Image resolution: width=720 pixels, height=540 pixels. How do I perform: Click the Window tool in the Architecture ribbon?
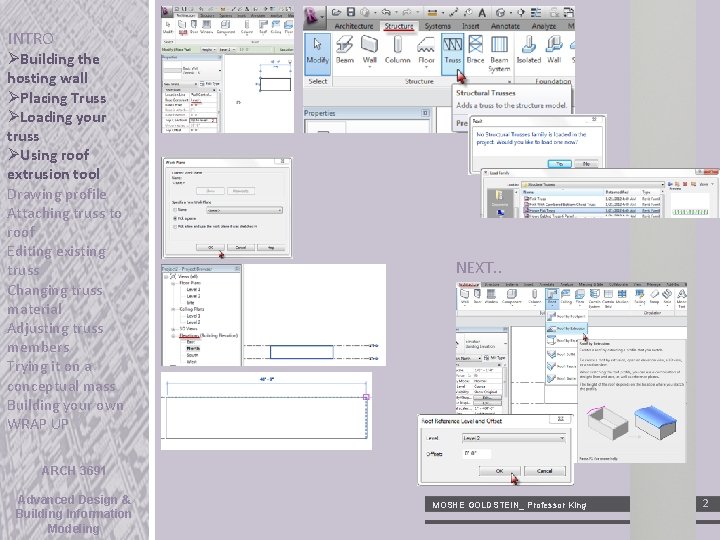point(491,297)
